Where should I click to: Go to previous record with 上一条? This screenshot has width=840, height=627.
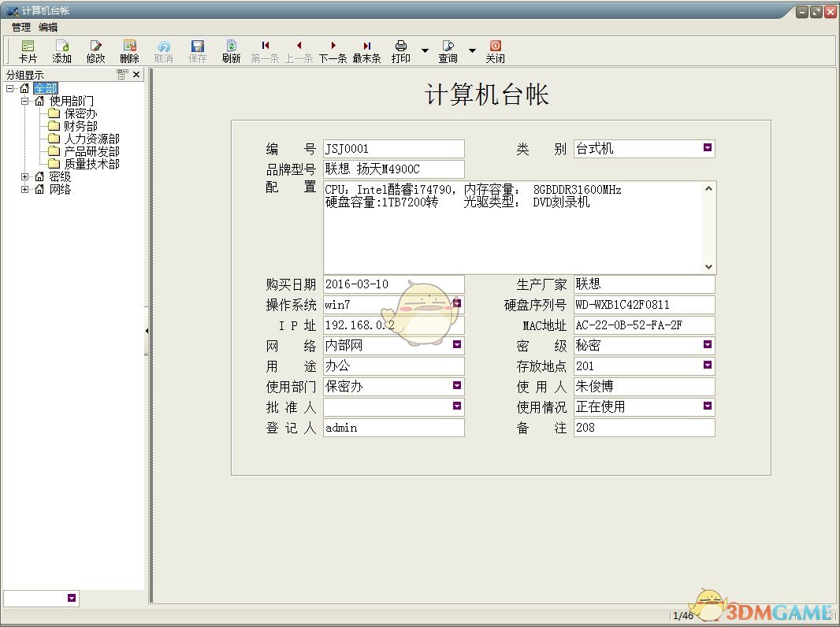[x=299, y=51]
